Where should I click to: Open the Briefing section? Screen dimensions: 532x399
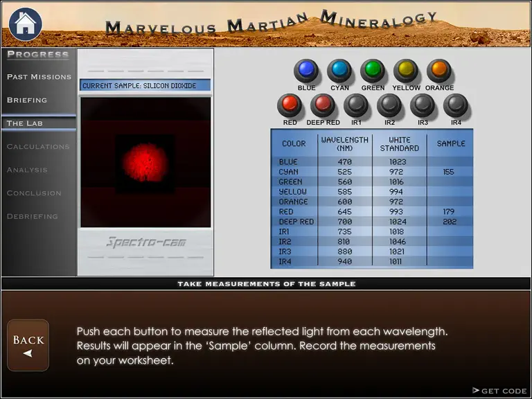[27, 100]
